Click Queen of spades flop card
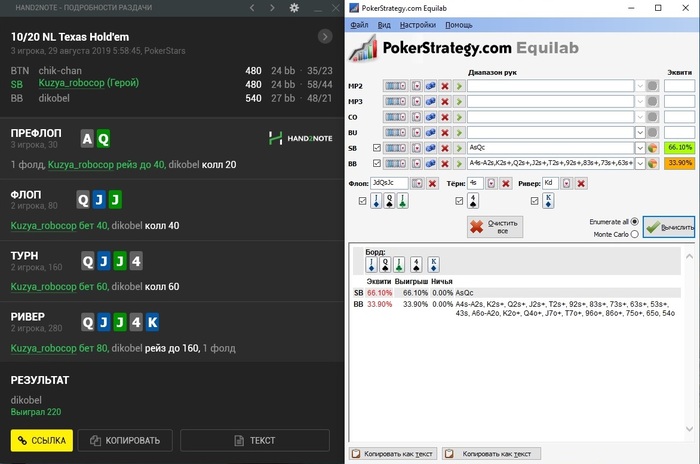Image resolution: width=700 pixels, height=464 pixels. [389, 201]
